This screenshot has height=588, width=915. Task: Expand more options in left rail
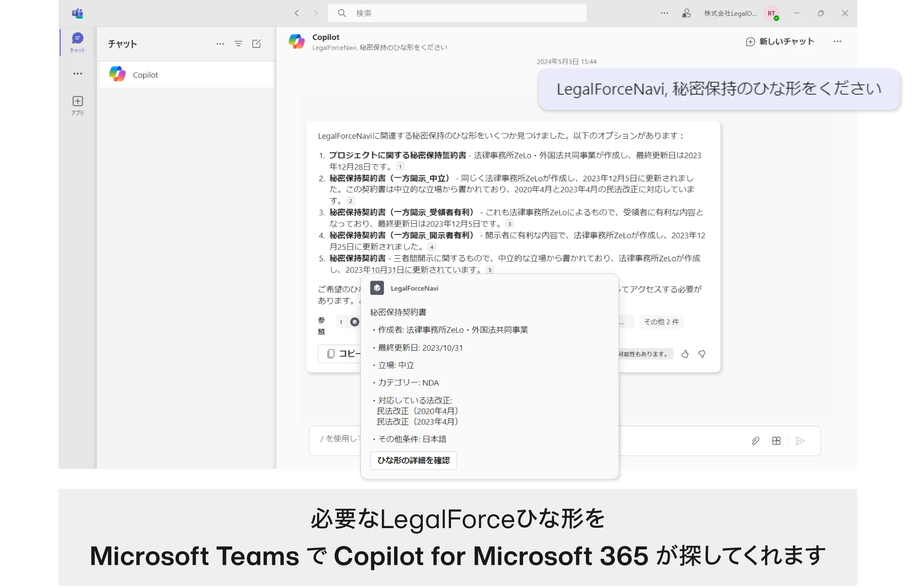[77, 74]
